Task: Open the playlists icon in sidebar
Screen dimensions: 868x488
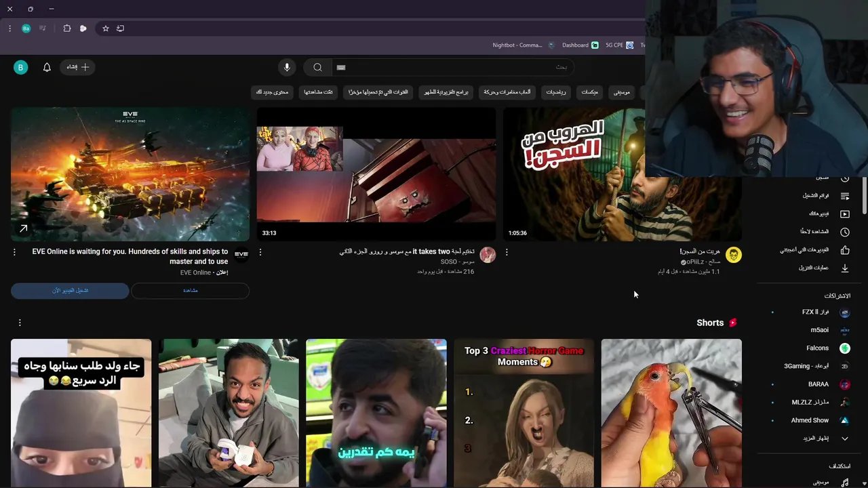Action: 845,196
